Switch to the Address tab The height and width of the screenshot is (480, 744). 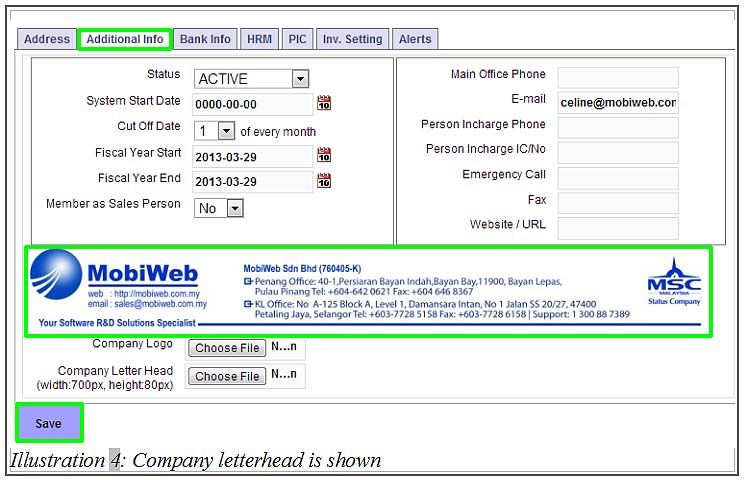47,39
